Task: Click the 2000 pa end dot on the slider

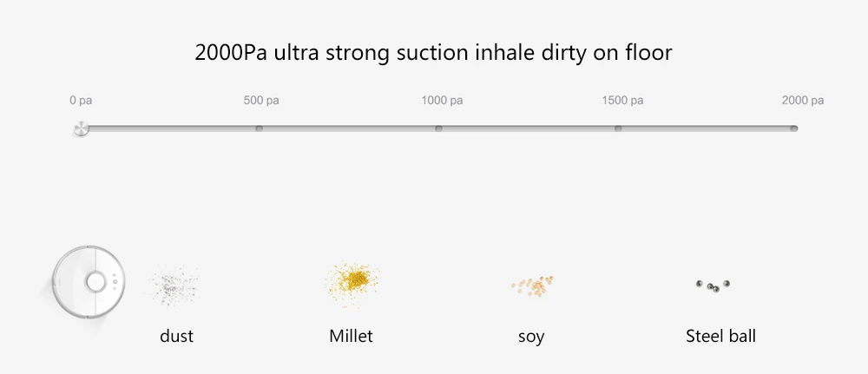Action: 794,128
